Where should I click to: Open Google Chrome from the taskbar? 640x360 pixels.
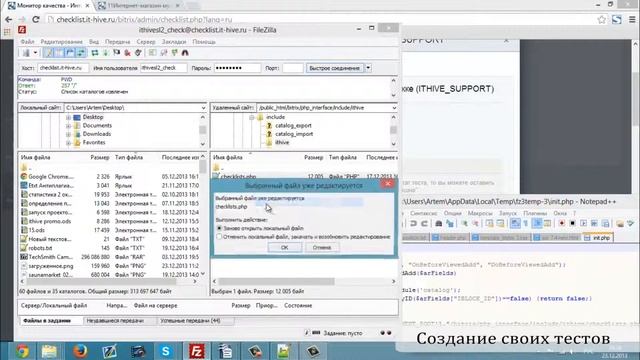(22, 351)
